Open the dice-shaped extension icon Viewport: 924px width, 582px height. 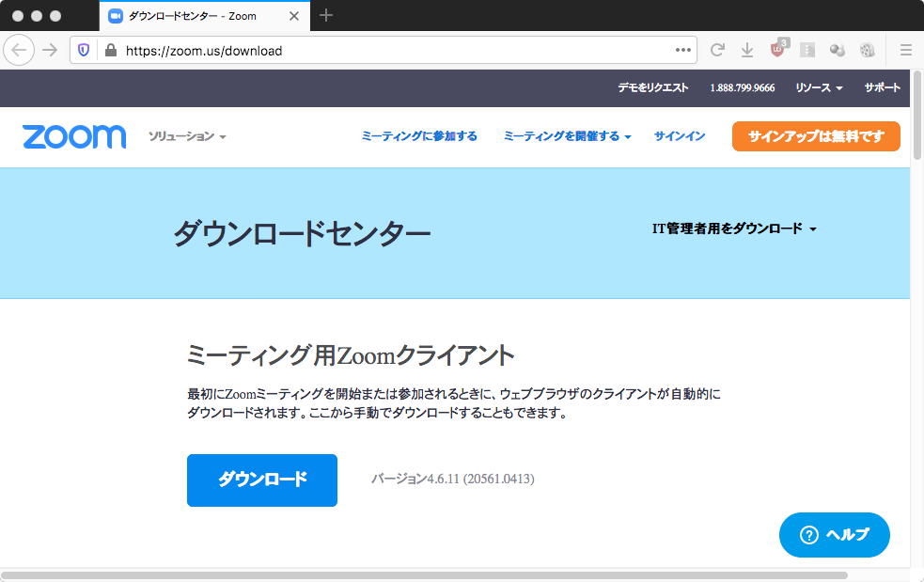(x=868, y=50)
